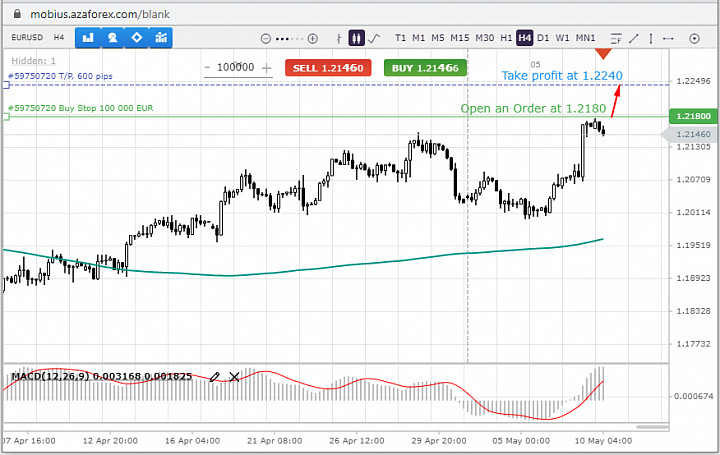Click the T/P line handle square
Screen dimensions: 720x455
(x=6, y=85)
